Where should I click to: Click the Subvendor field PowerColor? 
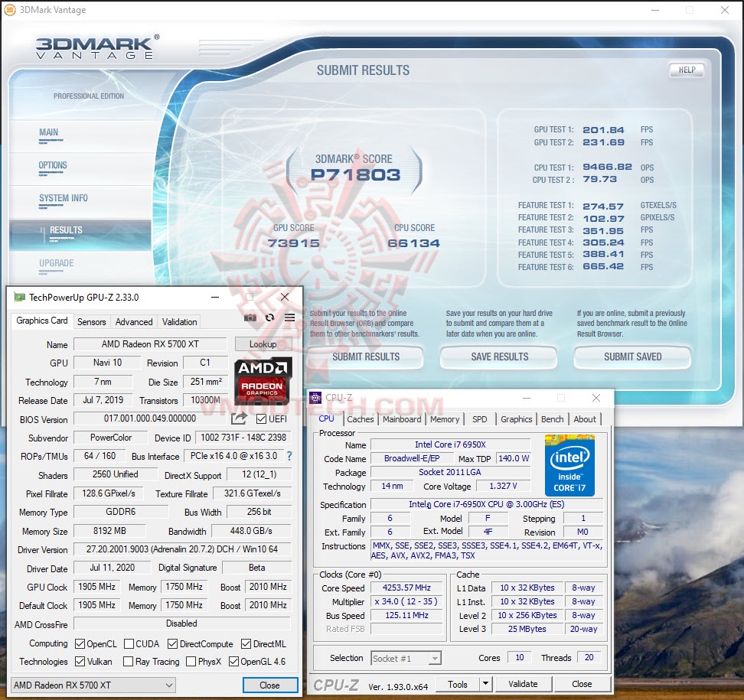[x=111, y=438]
